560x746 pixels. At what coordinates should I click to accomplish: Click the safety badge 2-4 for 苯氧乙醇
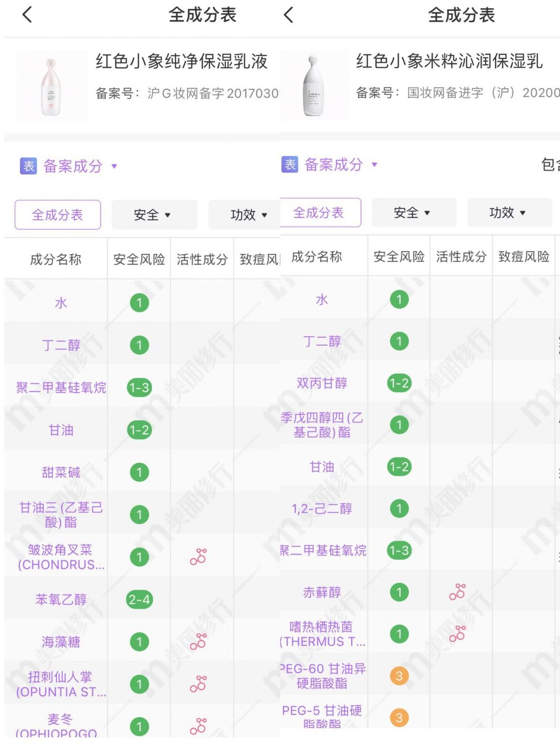click(x=139, y=600)
